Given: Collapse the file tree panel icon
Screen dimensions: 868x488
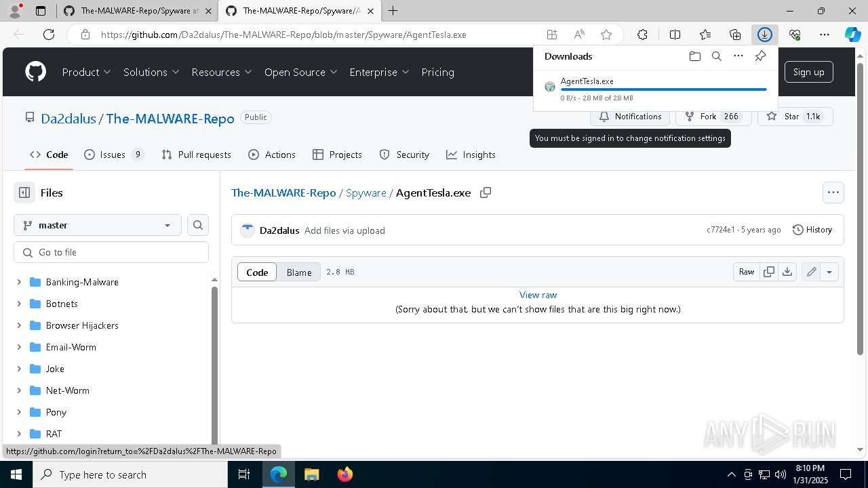Looking at the screenshot, I should pos(24,192).
